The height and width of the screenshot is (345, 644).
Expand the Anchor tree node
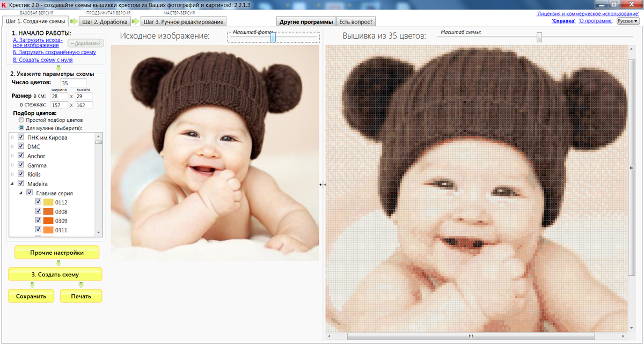(x=13, y=156)
